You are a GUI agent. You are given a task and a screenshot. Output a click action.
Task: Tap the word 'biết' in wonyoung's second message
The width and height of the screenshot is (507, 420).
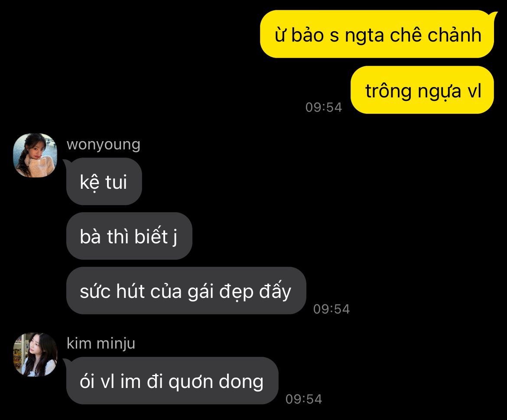tap(151, 235)
